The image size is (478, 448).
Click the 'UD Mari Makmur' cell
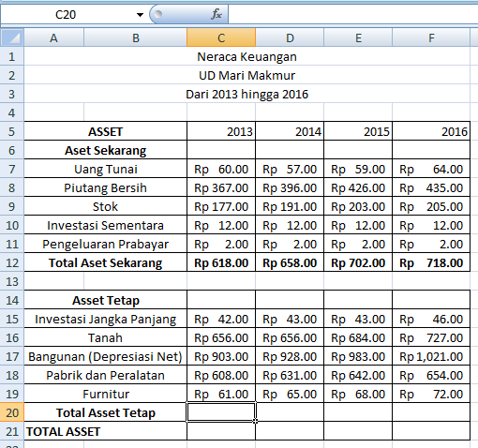coord(246,75)
